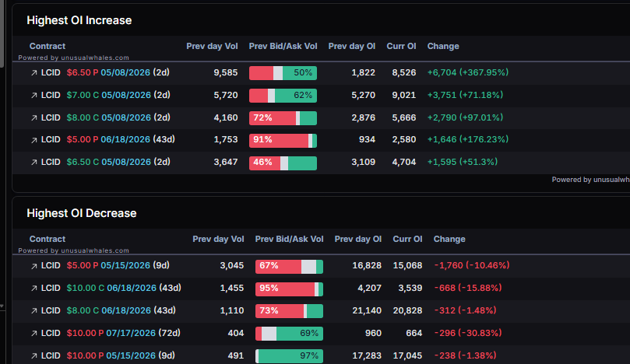Select the 95% bid/ask volume bar
Image resolution: width=630 pixels, height=364 pixels.
pyautogui.click(x=289, y=289)
